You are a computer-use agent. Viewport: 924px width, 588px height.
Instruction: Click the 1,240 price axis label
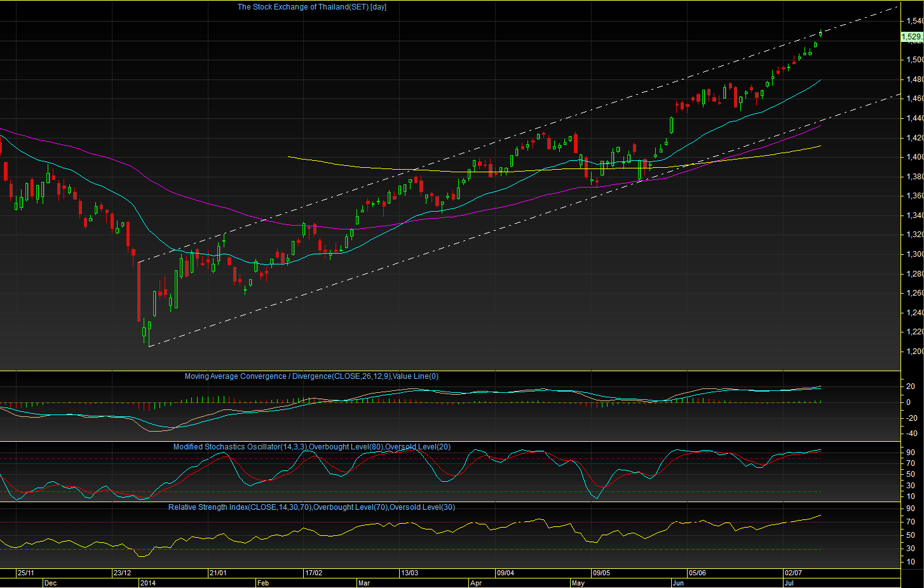point(915,313)
